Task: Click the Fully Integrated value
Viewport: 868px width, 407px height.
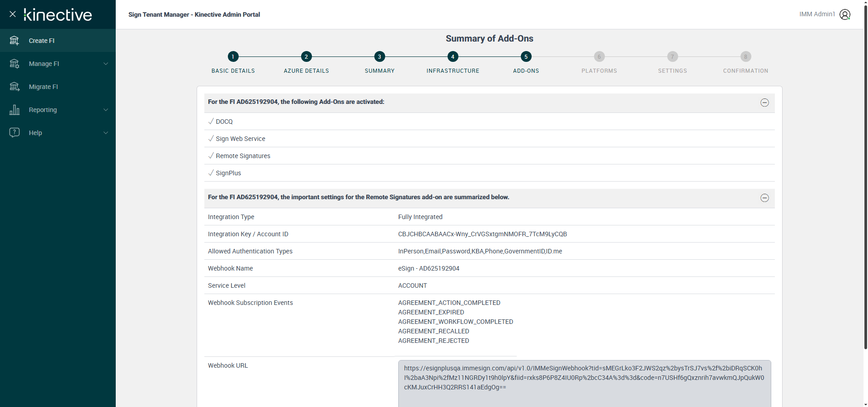Action: coord(420,217)
